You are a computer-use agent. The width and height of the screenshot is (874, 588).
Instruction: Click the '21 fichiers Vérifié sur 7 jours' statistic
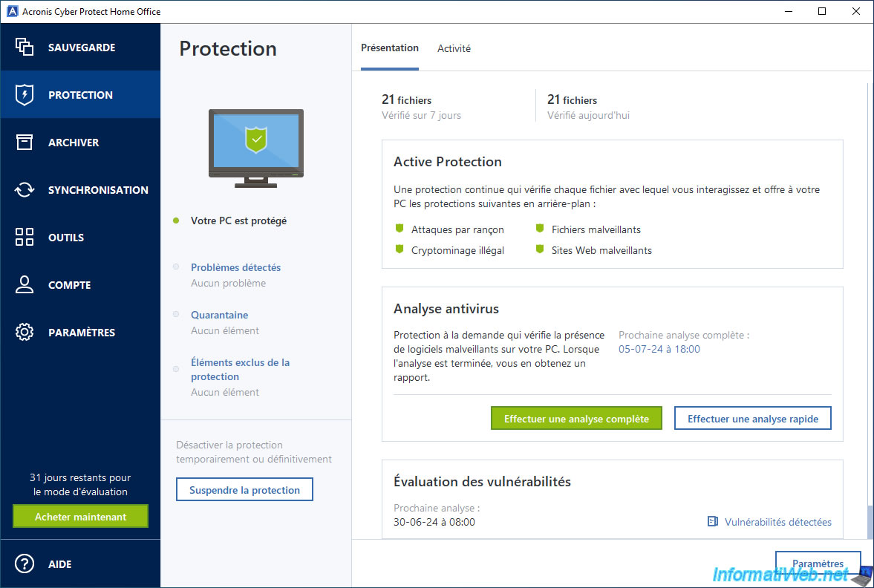pyautogui.click(x=421, y=107)
